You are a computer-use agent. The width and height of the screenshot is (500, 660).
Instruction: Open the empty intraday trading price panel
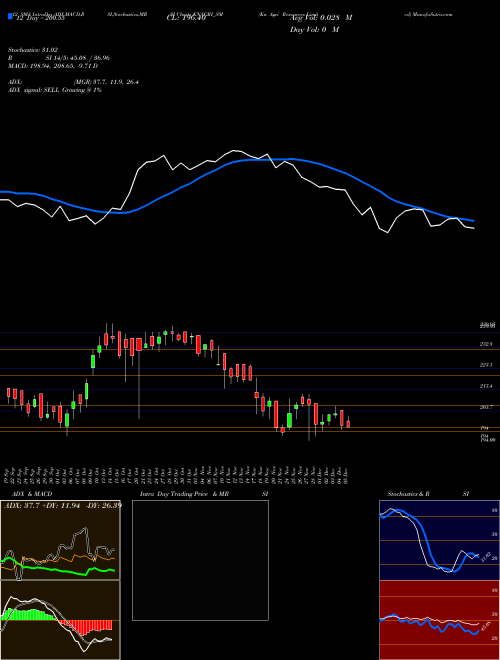tap(200, 560)
